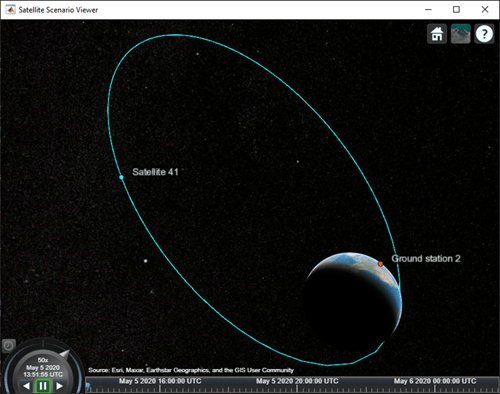Play the animation in reverse

point(26,386)
